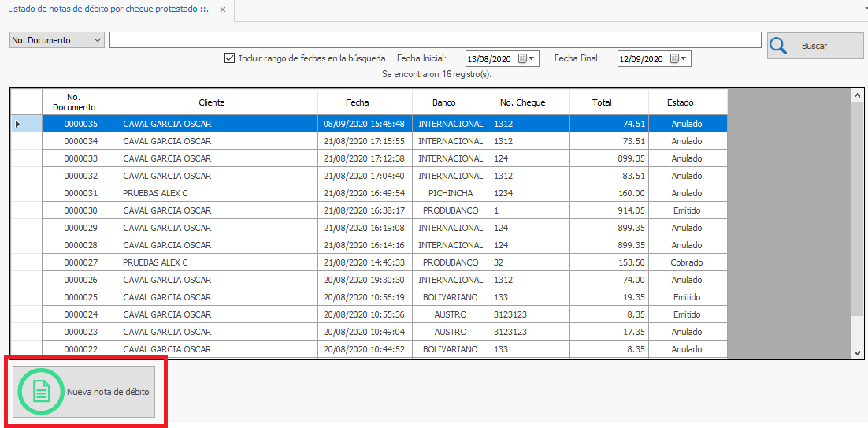Click the scrollbar down arrow in the grid
Screen dimensions: 868x428
pos(858,353)
